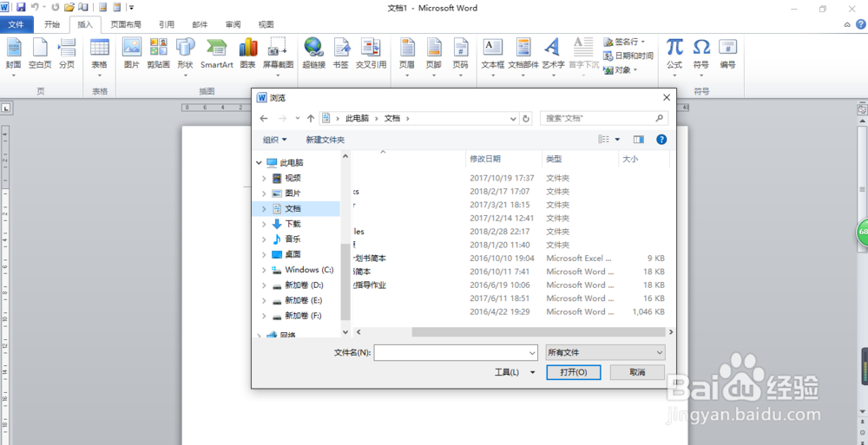Insert a picture (图片)

coord(132,55)
